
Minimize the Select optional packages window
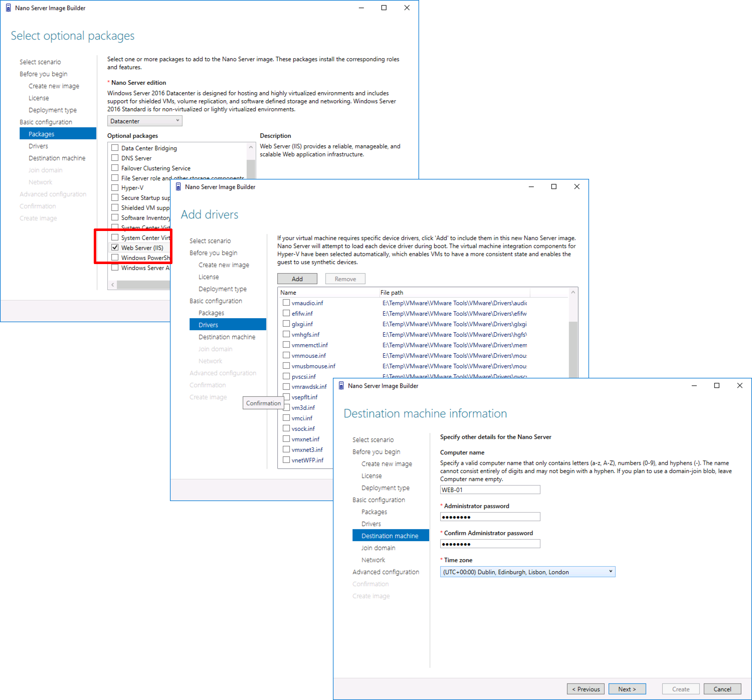point(361,8)
